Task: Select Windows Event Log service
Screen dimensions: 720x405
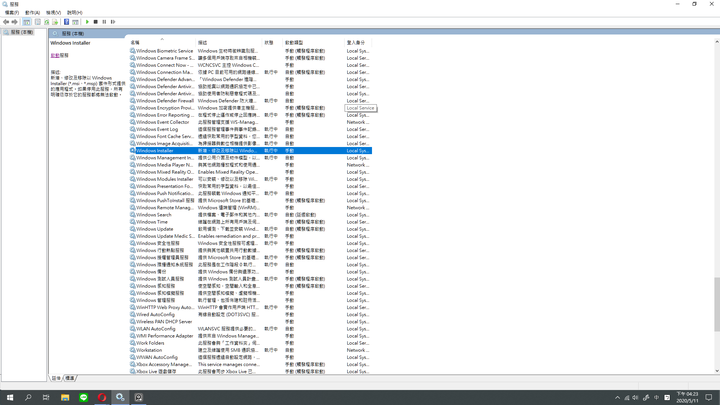Action: pos(250,129)
